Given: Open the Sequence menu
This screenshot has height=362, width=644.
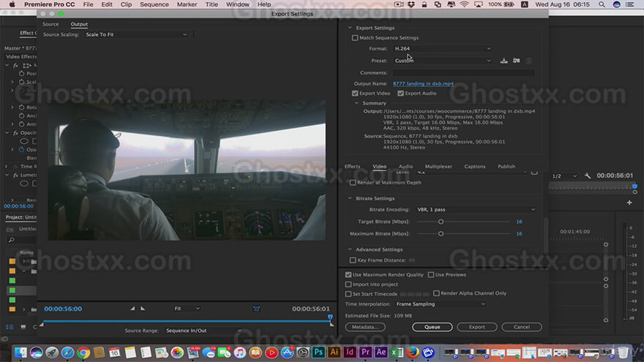Looking at the screenshot, I should 154,4.
